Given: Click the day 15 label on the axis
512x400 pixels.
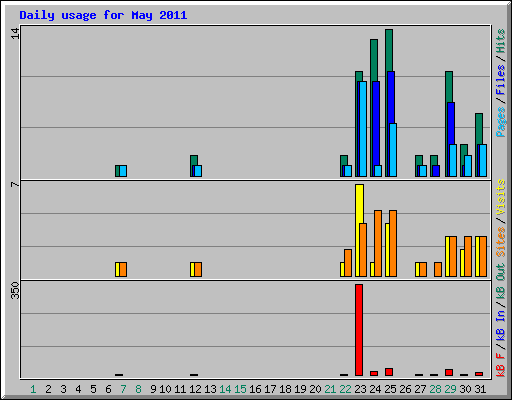Looking at the screenshot, I should coord(240,389).
